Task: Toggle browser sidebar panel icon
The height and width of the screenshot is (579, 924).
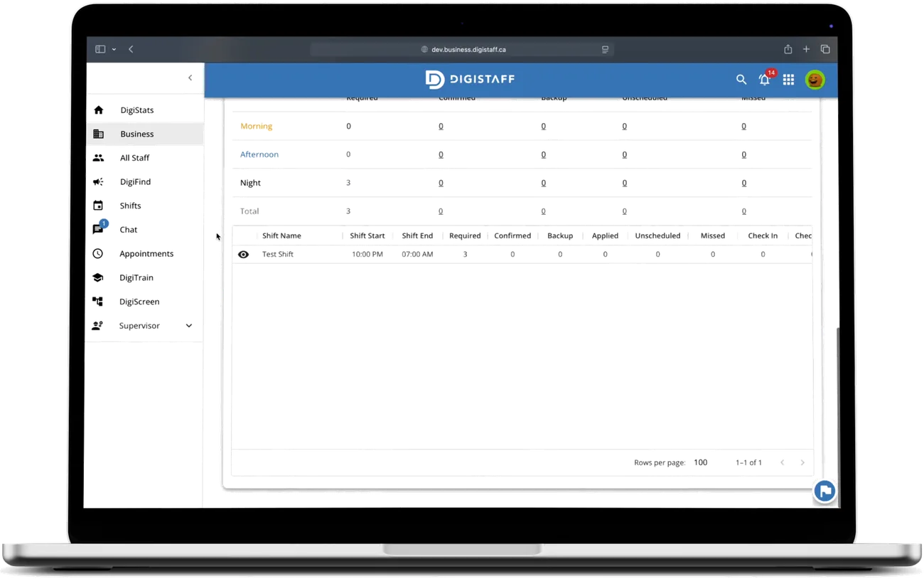Action: coord(100,49)
